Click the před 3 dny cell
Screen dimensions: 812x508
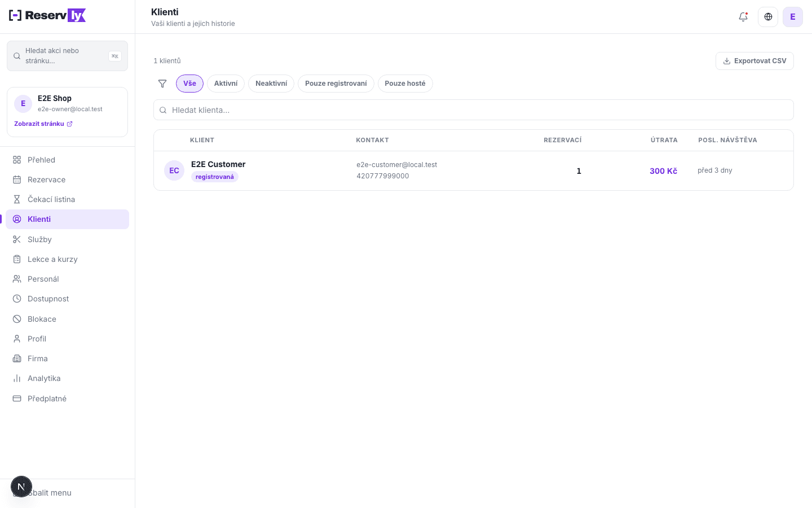pyautogui.click(x=715, y=170)
